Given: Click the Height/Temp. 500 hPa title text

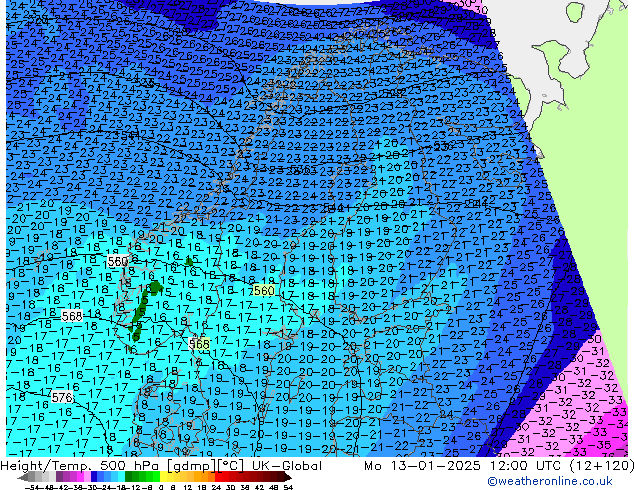Looking at the screenshot, I should point(82,466).
